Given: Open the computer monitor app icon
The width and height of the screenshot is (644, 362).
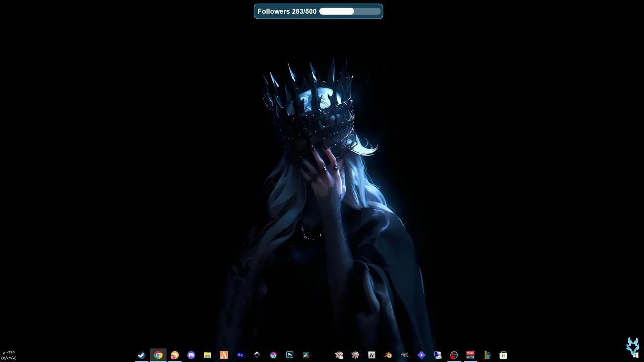Looking at the screenshot, I should 437,355.
